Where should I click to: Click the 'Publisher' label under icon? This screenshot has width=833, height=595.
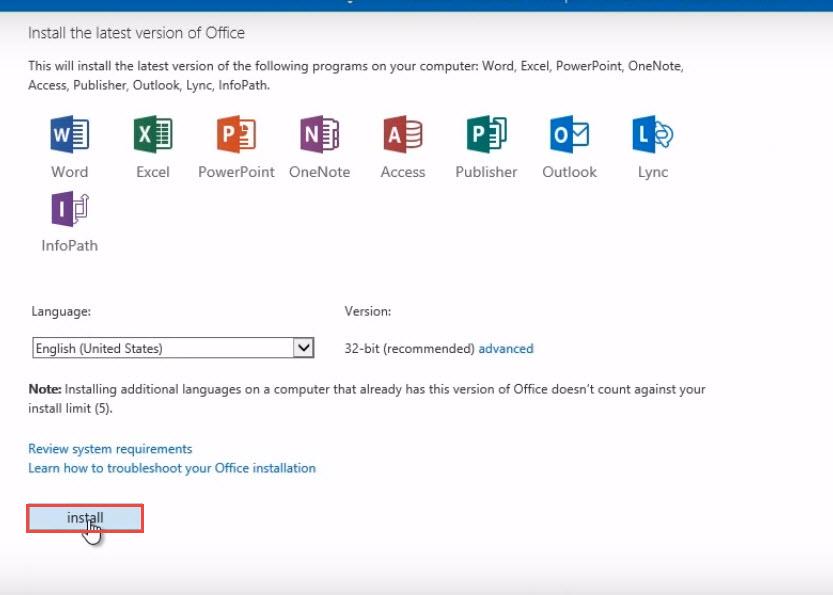pos(487,172)
